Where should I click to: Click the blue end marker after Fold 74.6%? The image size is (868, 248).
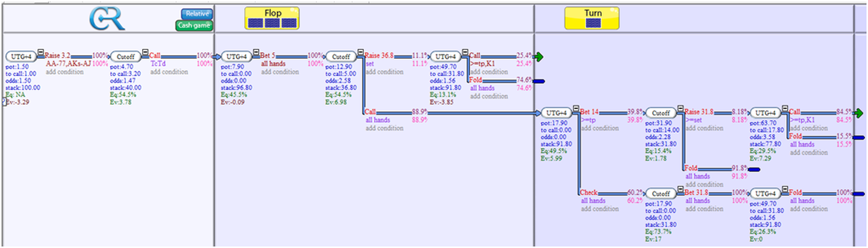point(538,81)
